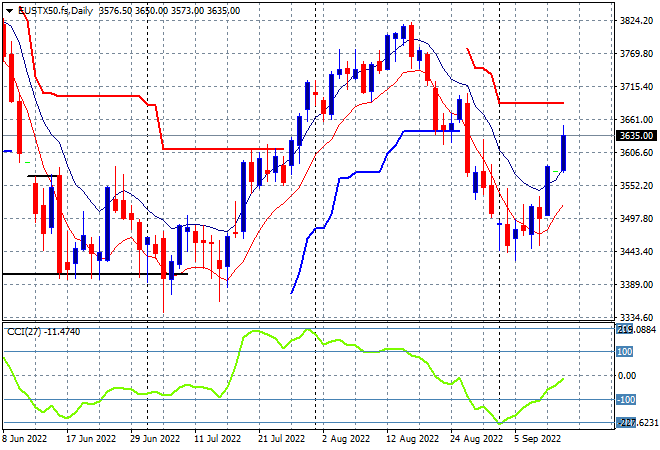The image size is (660, 450).
Task: Click the CCI -227.6231 level label
Action: point(637,423)
